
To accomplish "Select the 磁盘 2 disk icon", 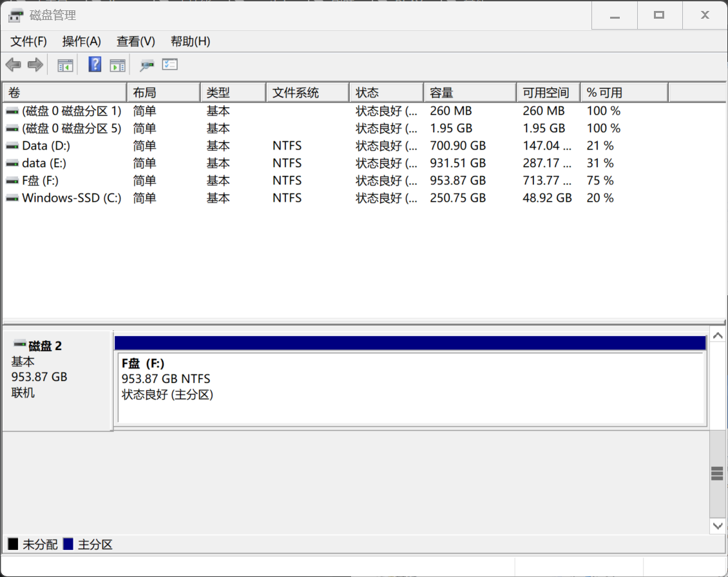I will click(x=20, y=345).
